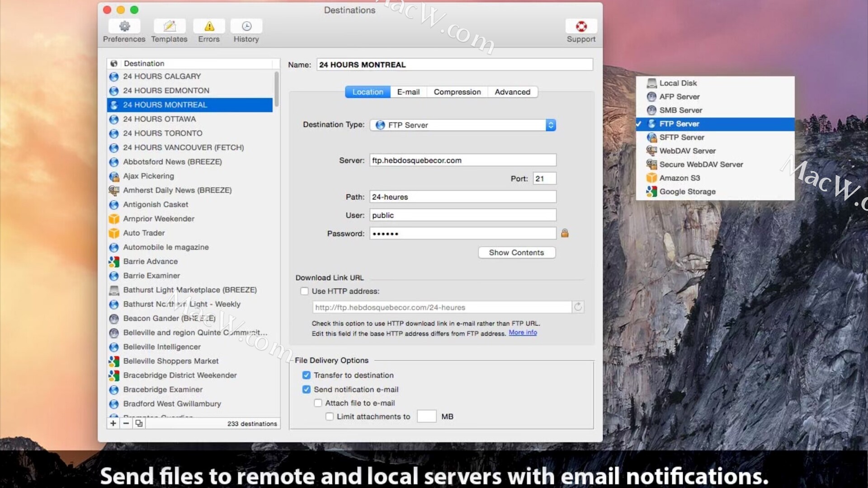Click the duplicate destination icon

coord(139,423)
